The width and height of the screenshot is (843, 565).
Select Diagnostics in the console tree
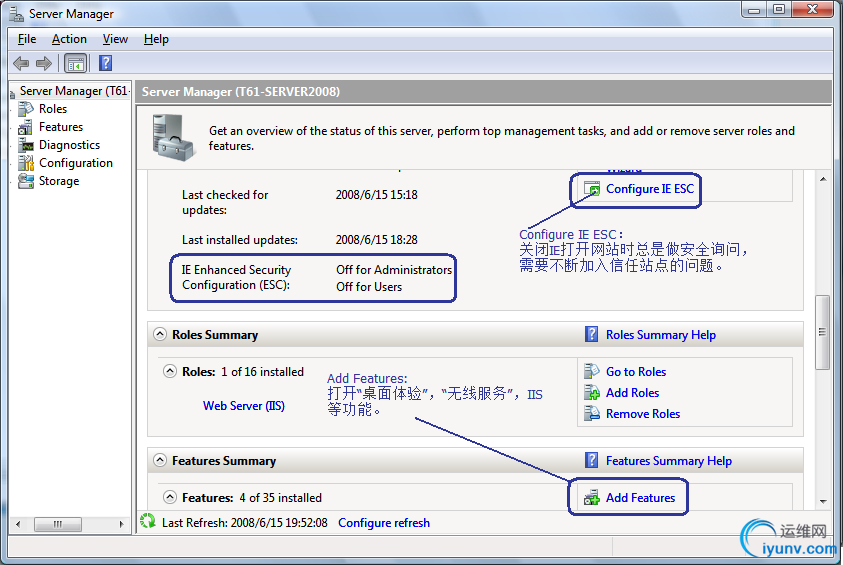coord(69,145)
